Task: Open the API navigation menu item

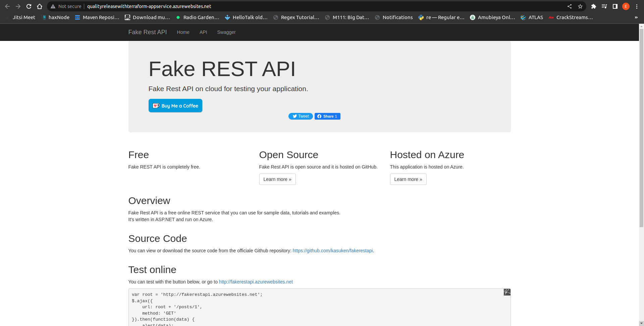Action: (203, 32)
